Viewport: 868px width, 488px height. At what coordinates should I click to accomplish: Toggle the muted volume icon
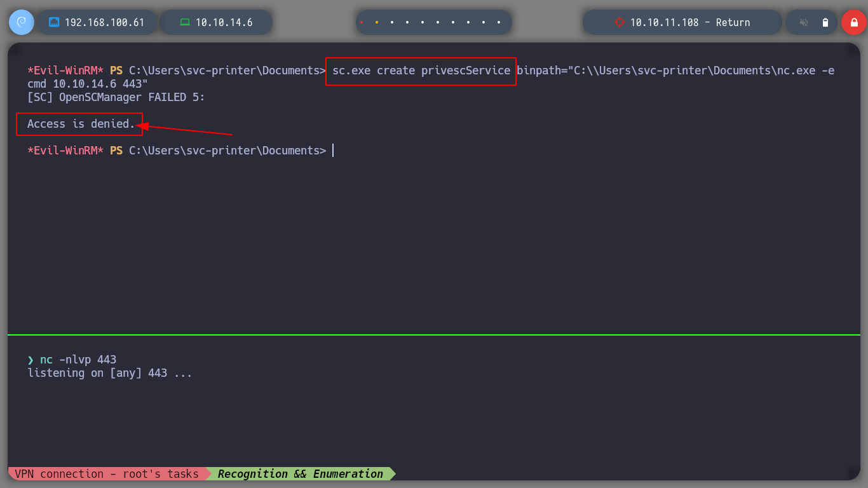[x=804, y=22]
